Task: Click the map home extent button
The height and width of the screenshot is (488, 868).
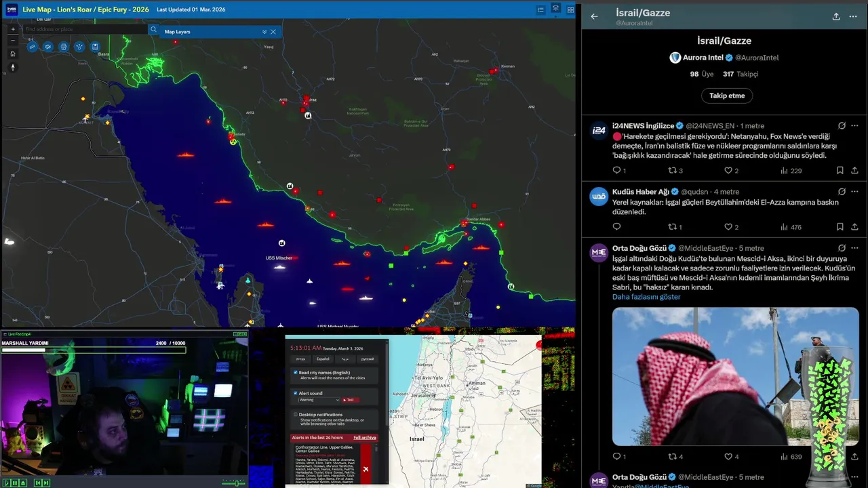Action: [x=12, y=54]
